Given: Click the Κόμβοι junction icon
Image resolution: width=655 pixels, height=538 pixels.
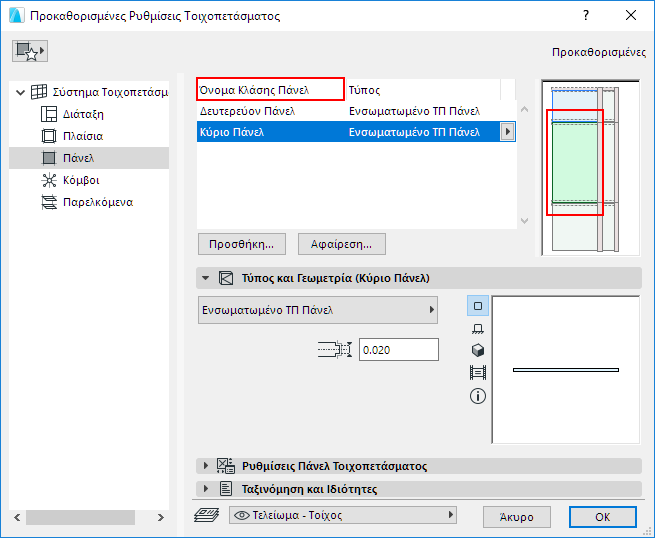Looking at the screenshot, I should [49, 180].
